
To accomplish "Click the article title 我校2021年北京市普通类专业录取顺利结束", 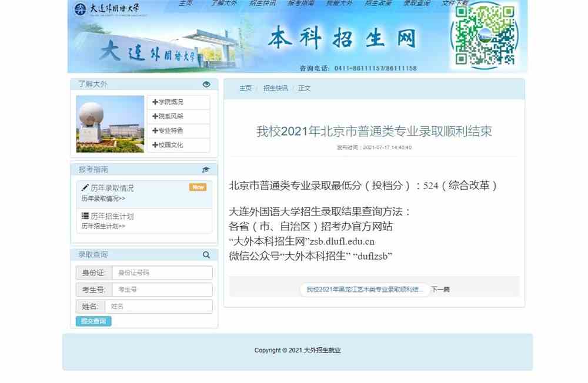I will (374, 131).
